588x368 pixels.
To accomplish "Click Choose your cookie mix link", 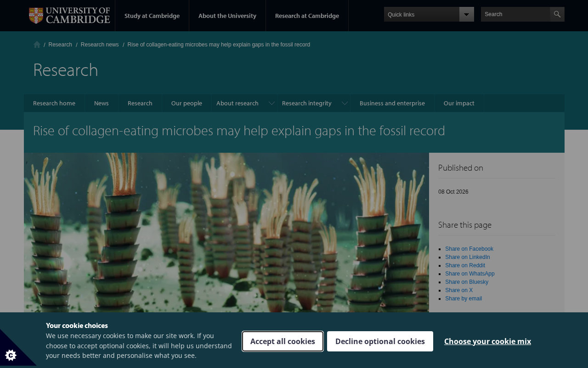I will coord(487,341).
